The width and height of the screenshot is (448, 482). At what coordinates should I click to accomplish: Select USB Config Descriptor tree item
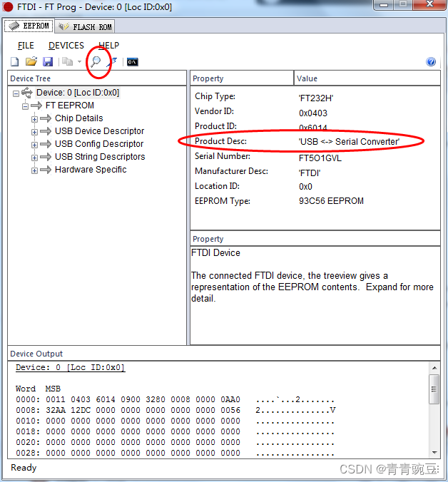click(99, 144)
